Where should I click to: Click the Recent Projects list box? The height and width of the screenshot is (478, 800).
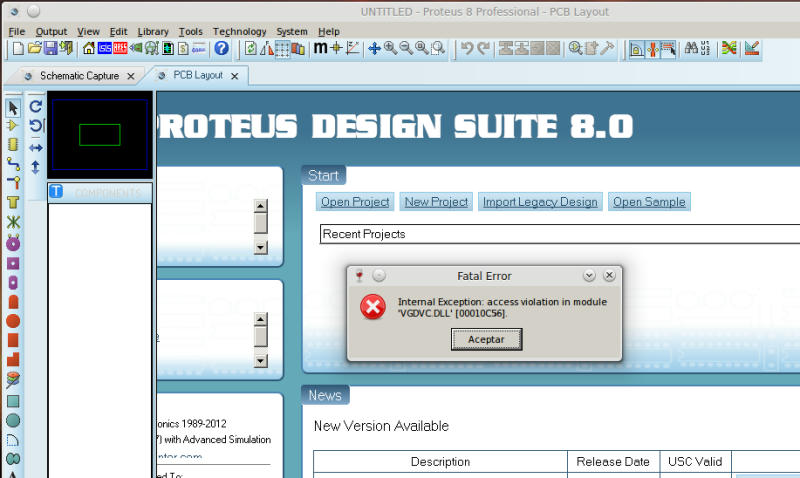(x=560, y=234)
